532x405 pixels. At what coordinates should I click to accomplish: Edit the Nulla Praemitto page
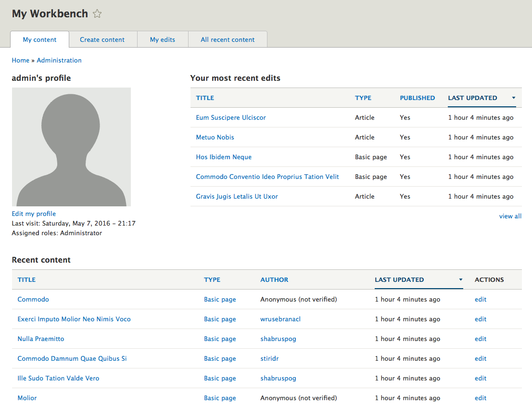coord(480,339)
